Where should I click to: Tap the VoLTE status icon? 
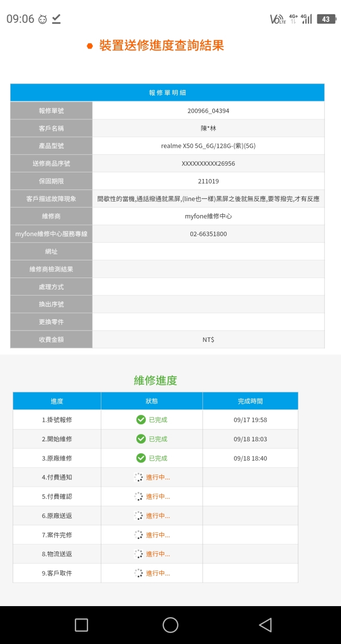coord(278,19)
